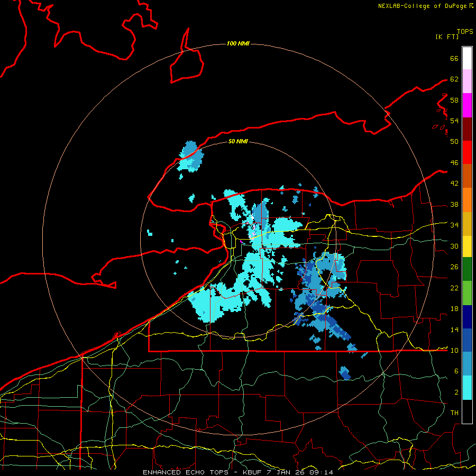Select the dark green 30 kft swatch

coord(467,269)
